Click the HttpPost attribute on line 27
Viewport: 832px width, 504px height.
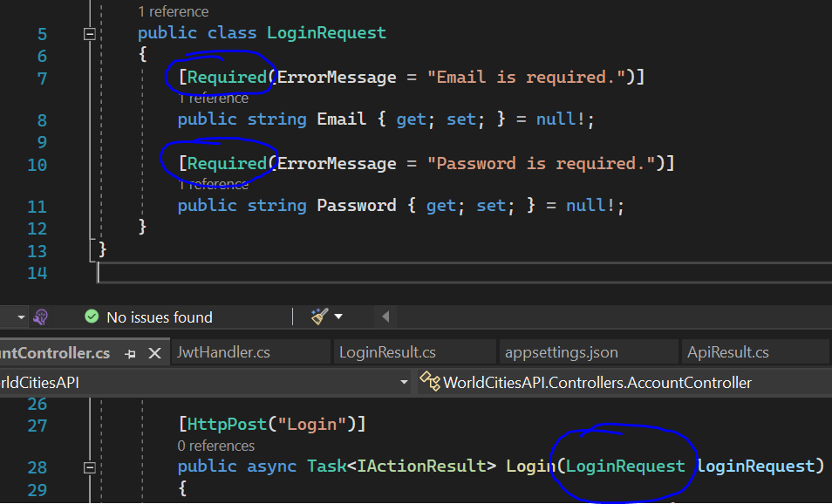click(x=227, y=425)
